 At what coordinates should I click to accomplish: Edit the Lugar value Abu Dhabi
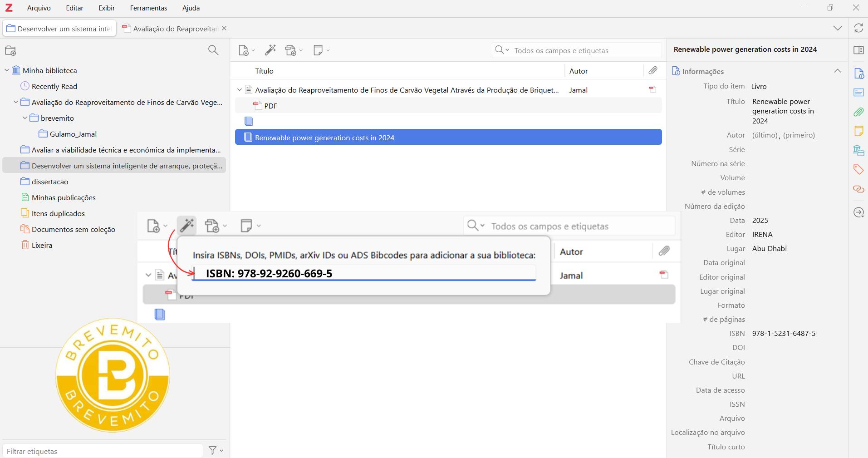pyautogui.click(x=770, y=248)
